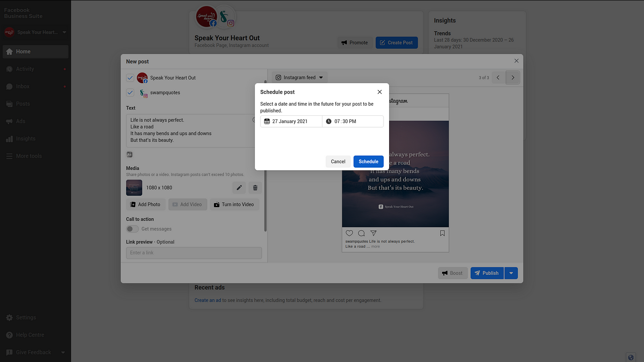
Task: Click Turn into Video button
Action: [235, 204]
